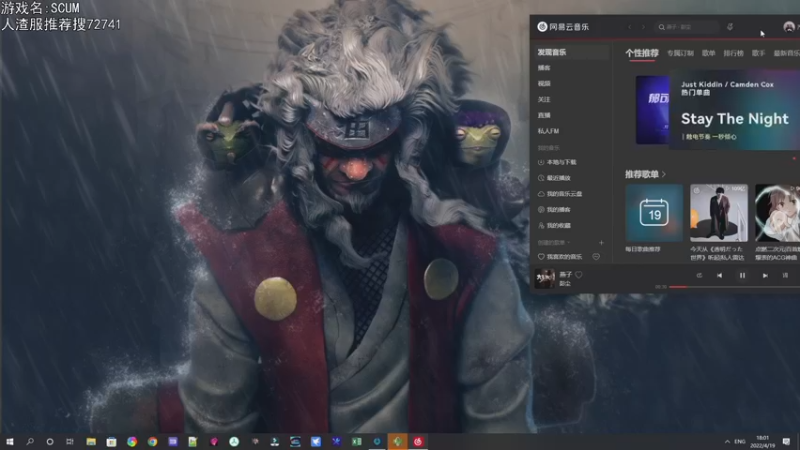Open Windows taskbar search
This screenshot has width=800, height=450.
coord(30,441)
